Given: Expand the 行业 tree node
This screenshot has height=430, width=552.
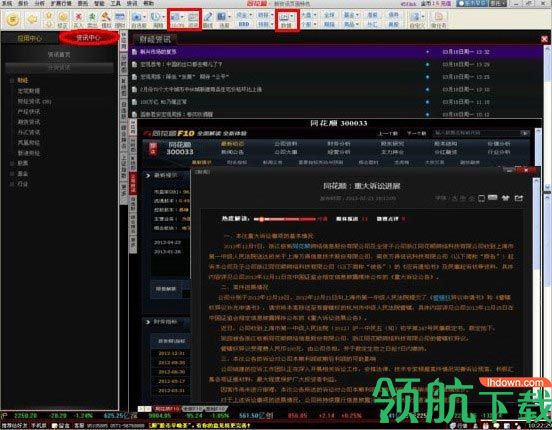Looking at the screenshot, I should (x=12, y=184).
